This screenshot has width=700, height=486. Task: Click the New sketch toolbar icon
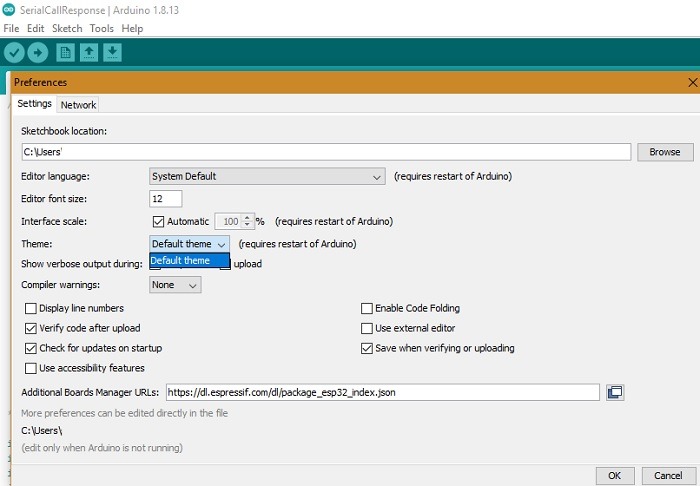65,53
